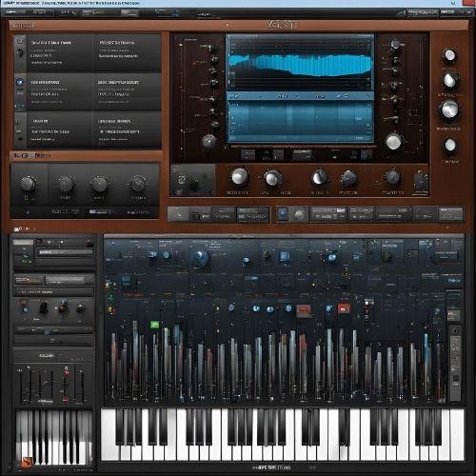Select the largest silver knob on the right wood panel
This screenshot has width=476, height=476.
[x=448, y=109]
